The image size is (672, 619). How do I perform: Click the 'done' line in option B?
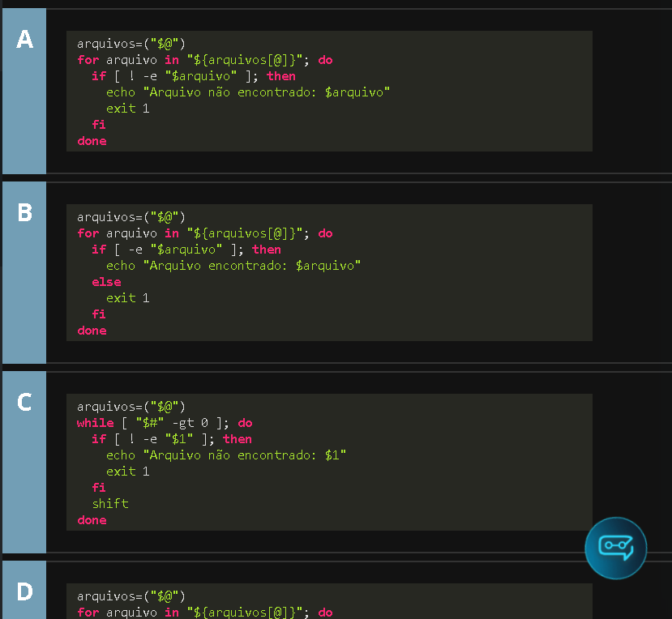(92, 331)
